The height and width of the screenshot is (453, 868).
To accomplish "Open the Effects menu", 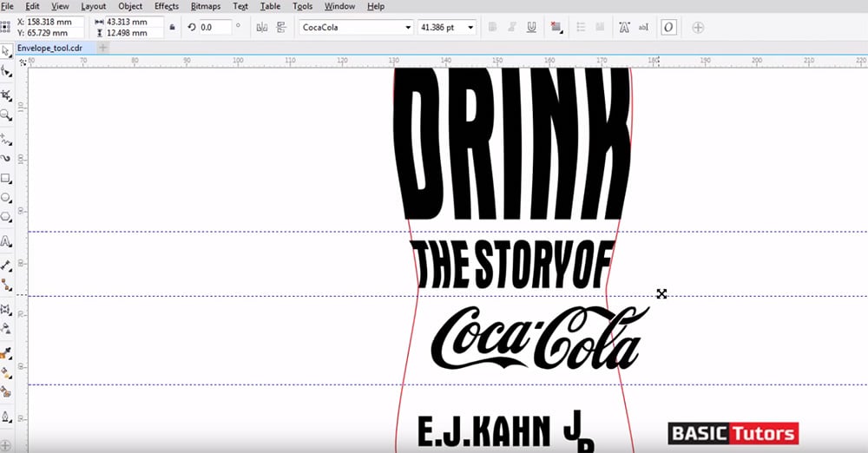I will tap(167, 6).
